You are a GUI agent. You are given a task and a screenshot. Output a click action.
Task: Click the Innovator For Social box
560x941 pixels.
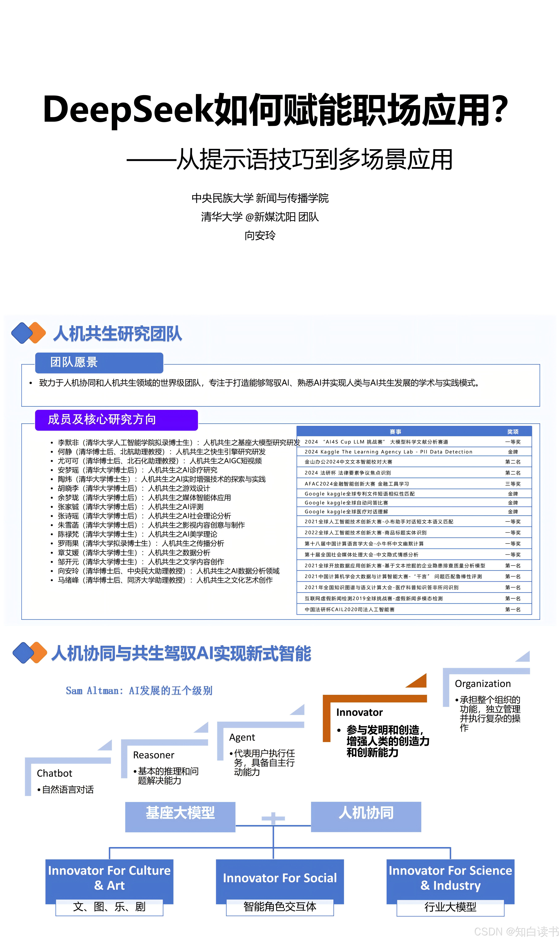pos(280,878)
